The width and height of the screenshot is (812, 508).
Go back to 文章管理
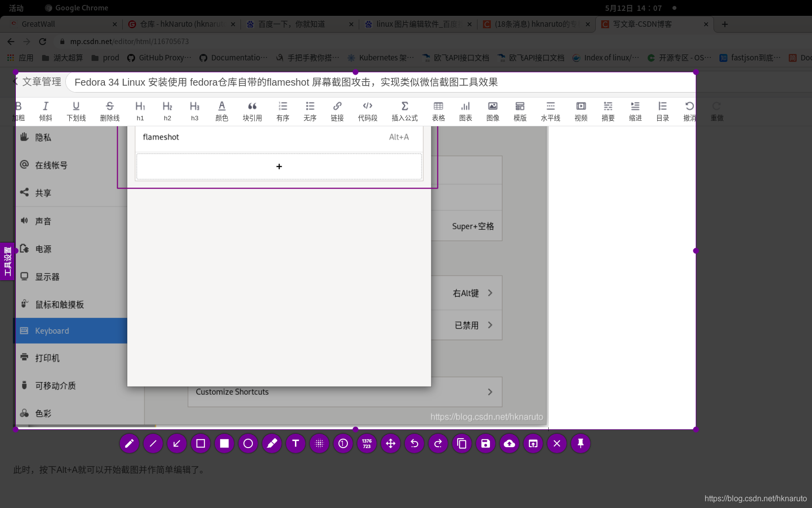click(x=38, y=82)
